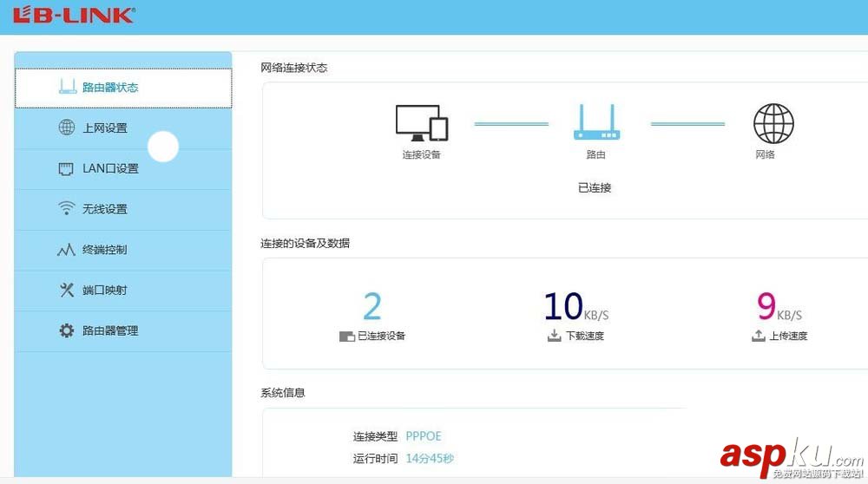Image resolution: width=868 pixels, height=484 pixels.
Task: Click the PPPOE connection type value
Action: [x=424, y=436]
